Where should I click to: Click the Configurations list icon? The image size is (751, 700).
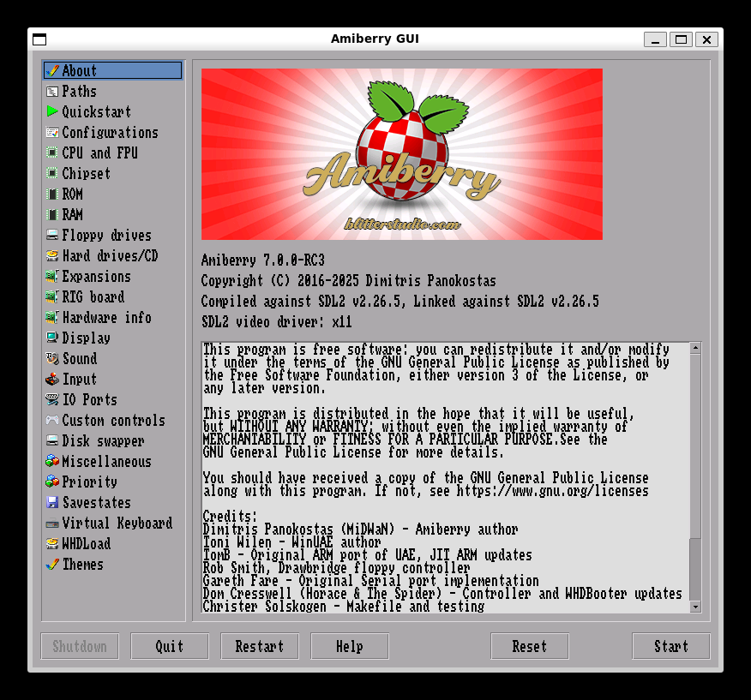coord(52,132)
